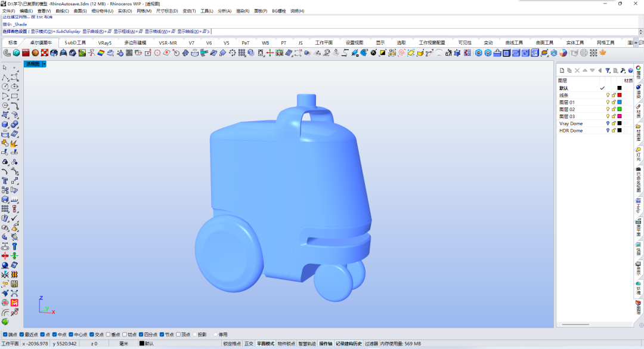Click the help question icon in layers panel
The image size is (644, 349).
click(x=630, y=70)
